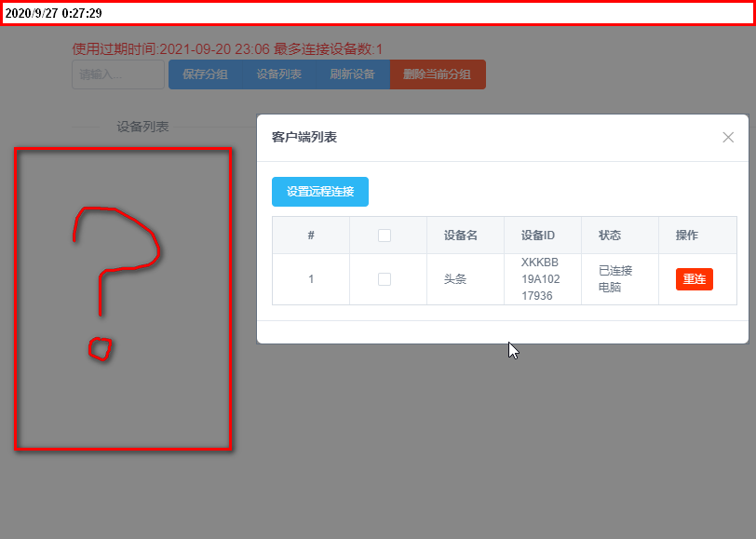Click the 头条 device name cell

click(455, 279)
